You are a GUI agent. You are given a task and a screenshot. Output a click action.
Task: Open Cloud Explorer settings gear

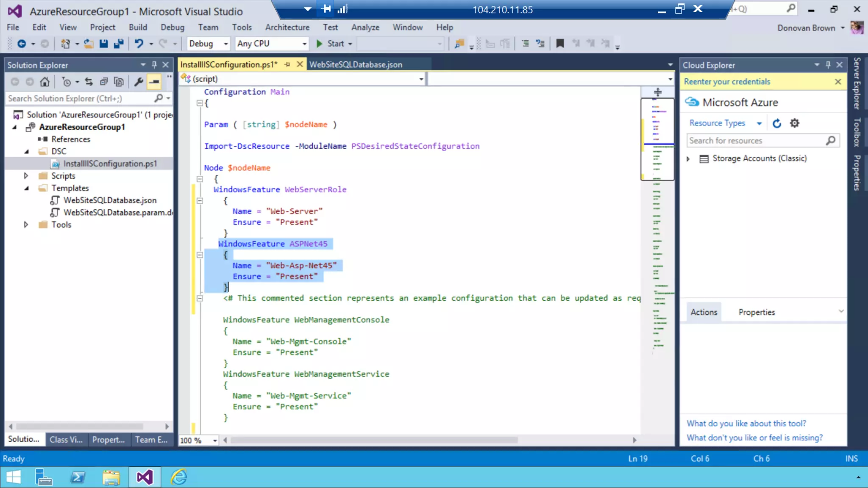click(794, 123)
